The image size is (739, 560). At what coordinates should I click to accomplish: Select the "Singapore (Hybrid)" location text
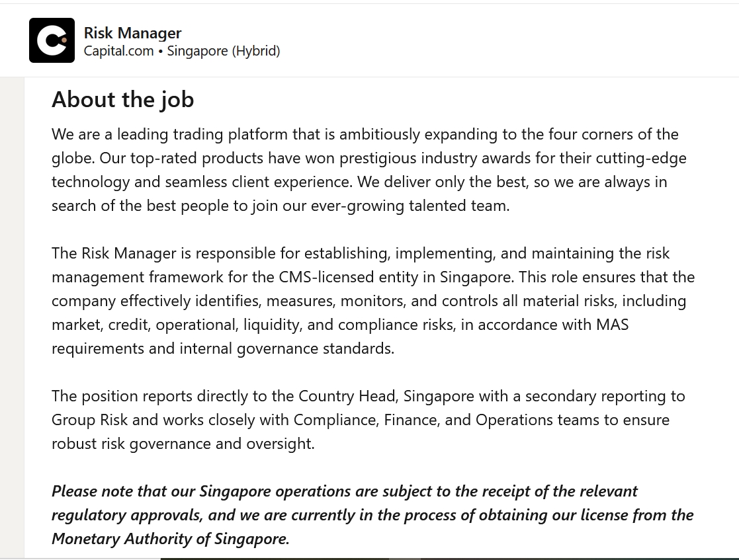223,51
